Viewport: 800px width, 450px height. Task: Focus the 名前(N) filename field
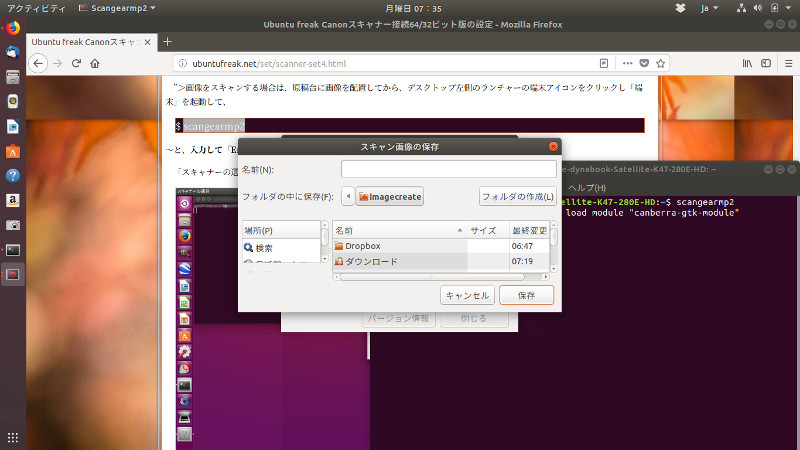(448, 169)
